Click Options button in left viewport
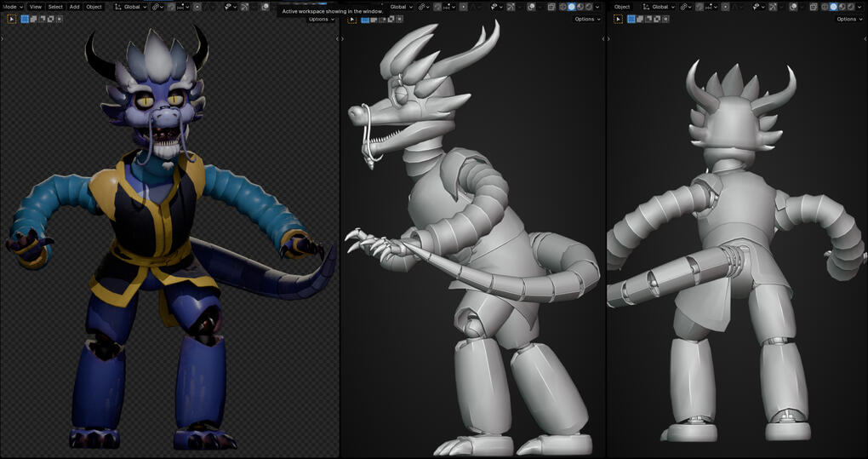Viewport: 868px width, 459px height. 322,19
